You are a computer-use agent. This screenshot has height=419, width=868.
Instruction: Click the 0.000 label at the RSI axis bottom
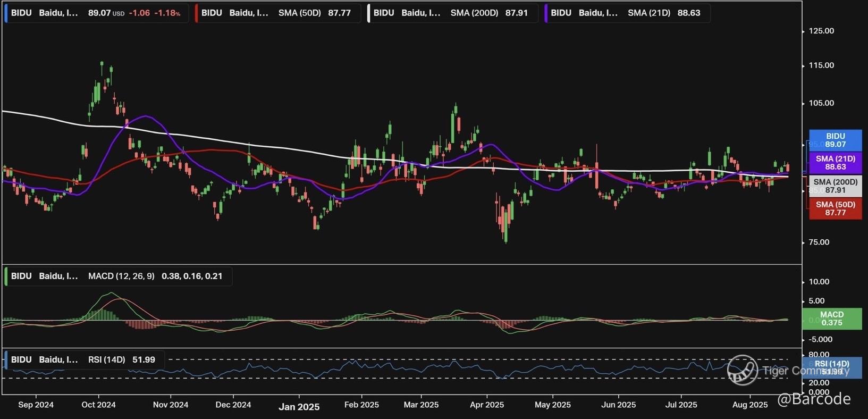tap(819, 392)
